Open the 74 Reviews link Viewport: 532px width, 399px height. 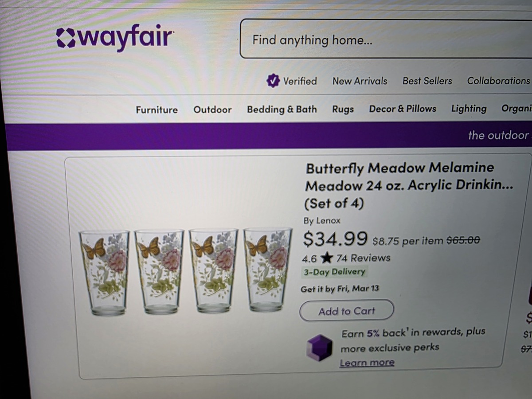(x=363, y=258)
